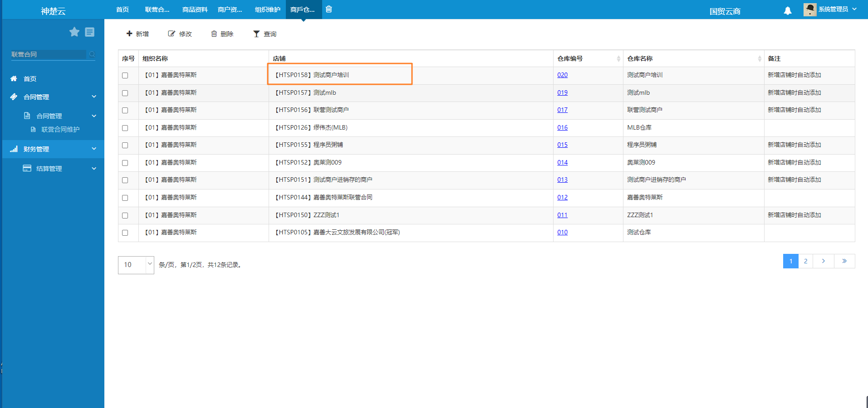868x408 pixels.
Task: Switch to the 组织维护 top tab
Action: 267,10
